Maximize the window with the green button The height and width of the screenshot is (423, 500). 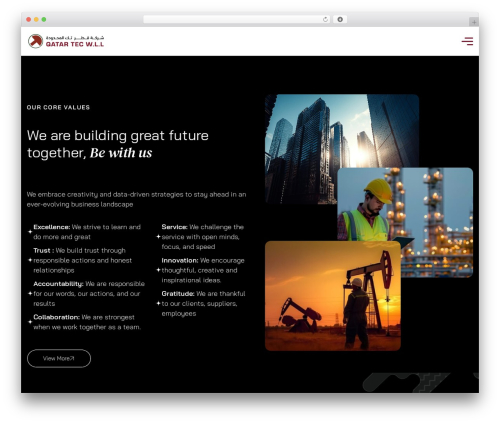(x=44, y=20)
